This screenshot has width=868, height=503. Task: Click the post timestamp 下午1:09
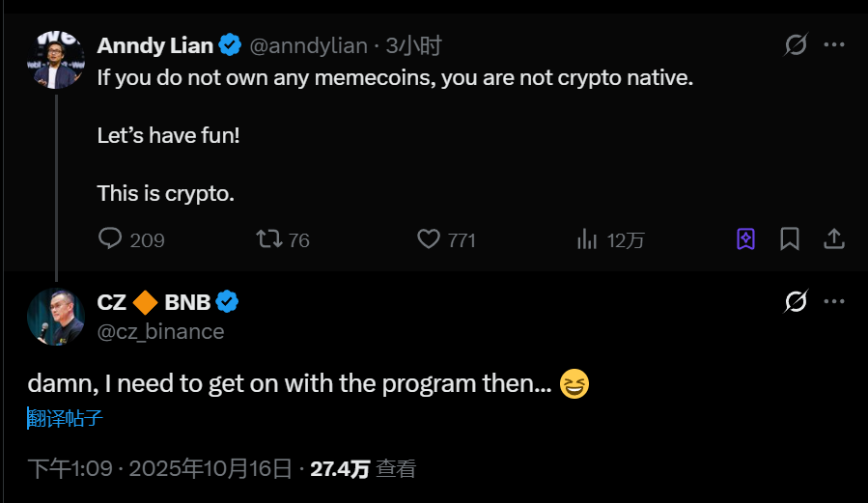click(x=69, y=469)
